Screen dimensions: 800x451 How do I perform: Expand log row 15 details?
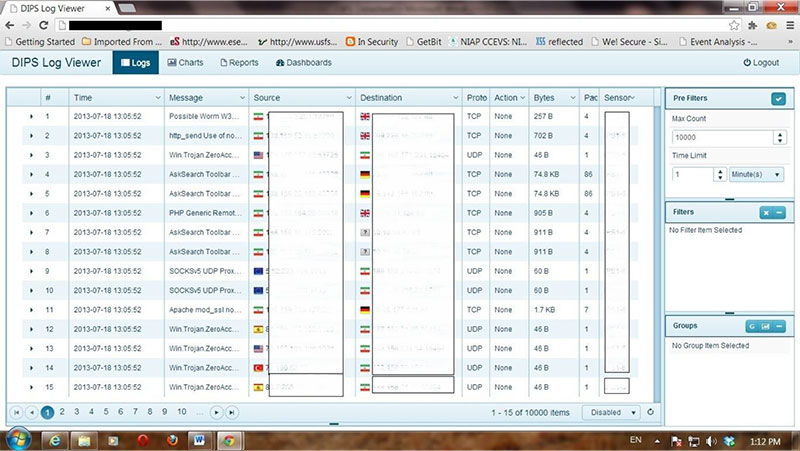point(31,388)
